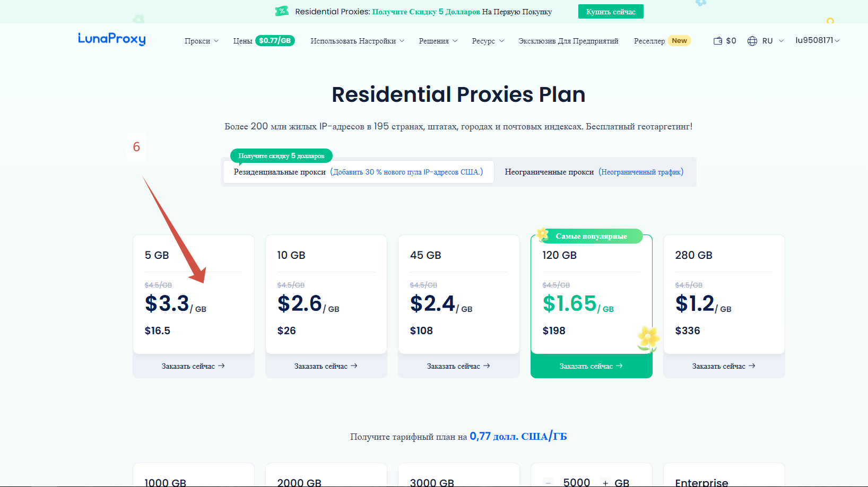Open the wallet balance icon

(x=718, y=41)
